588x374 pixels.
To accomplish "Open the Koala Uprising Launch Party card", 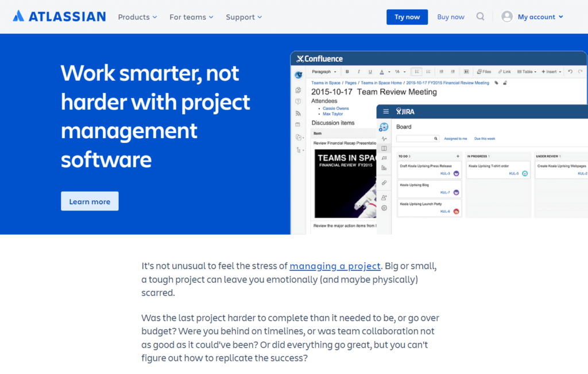I will (x=430, y=208).
